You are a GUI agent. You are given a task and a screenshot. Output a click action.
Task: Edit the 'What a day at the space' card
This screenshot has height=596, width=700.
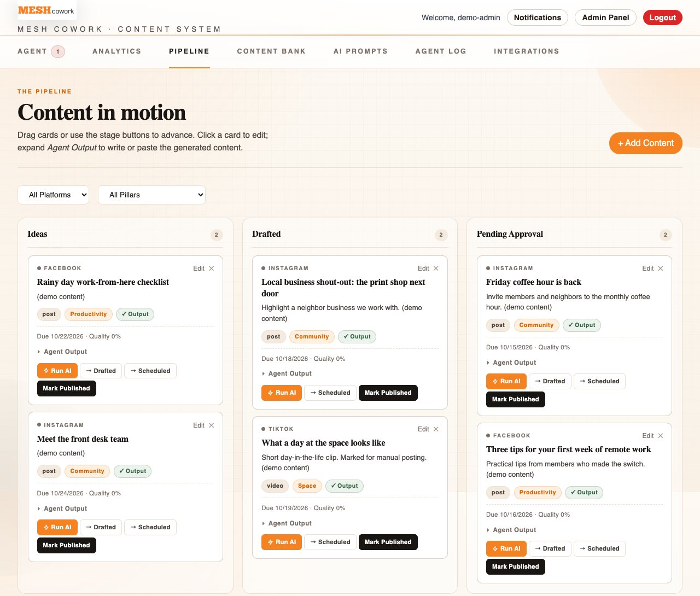pyautogui.click(x=423, y=429)
